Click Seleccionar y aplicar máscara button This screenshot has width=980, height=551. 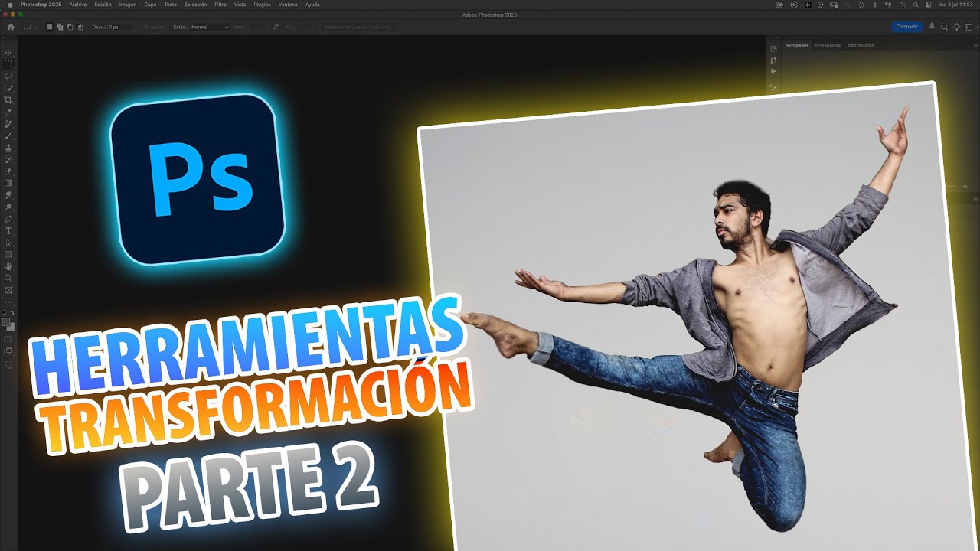coord(360,27)
